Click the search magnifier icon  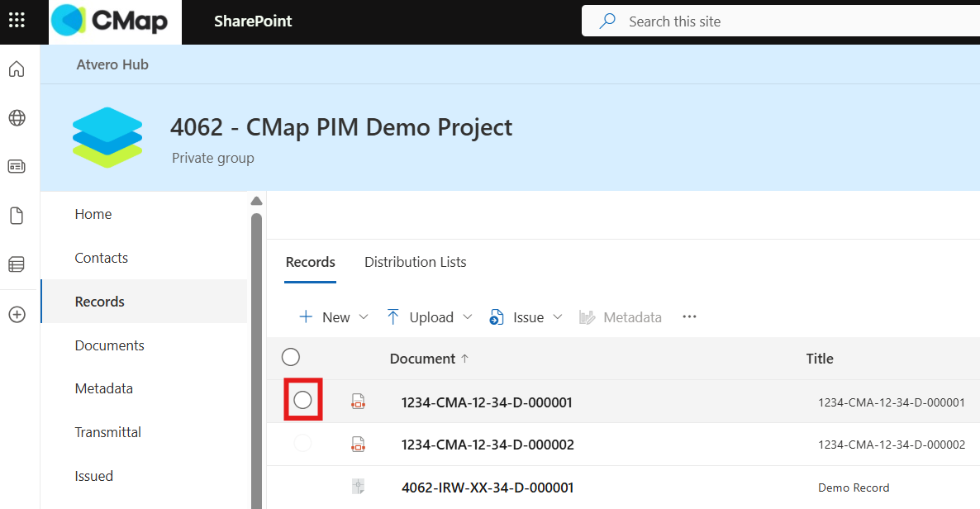(x=607, y=21)
